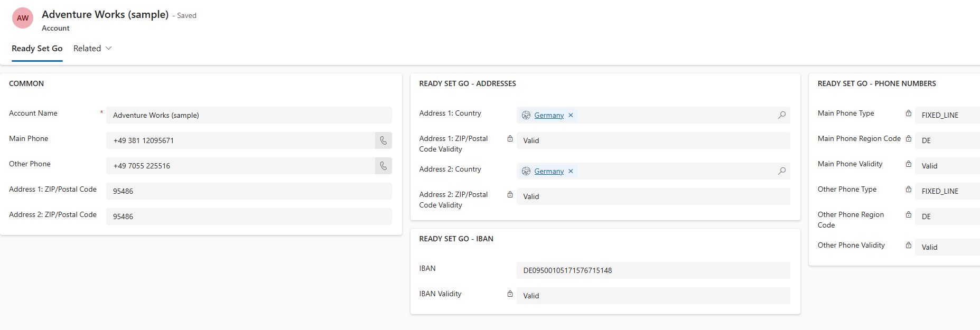Viewport: 980px width, 330px height.
Task: Edit the IBAN field
Action: point(653,270)
